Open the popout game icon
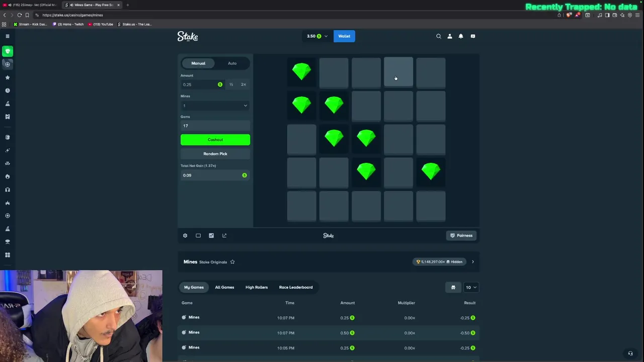644x362 pixels. pos(224,235)
